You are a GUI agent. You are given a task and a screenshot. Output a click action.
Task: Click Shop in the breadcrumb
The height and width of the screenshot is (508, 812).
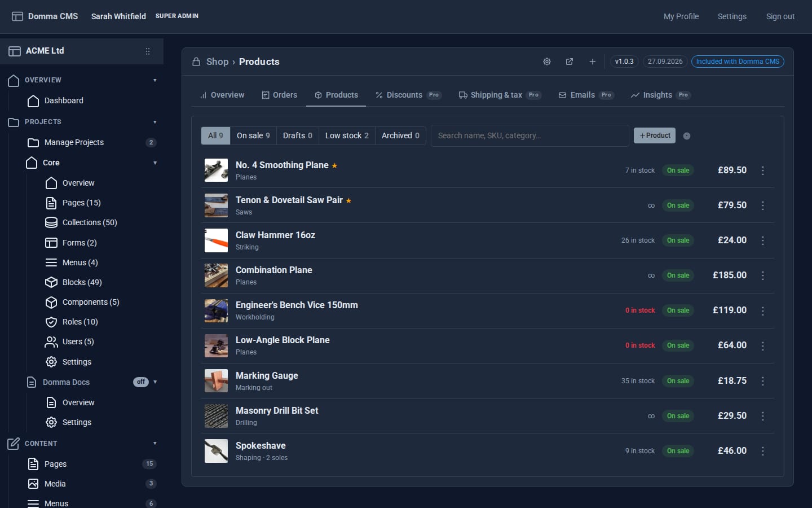[217, 62]
